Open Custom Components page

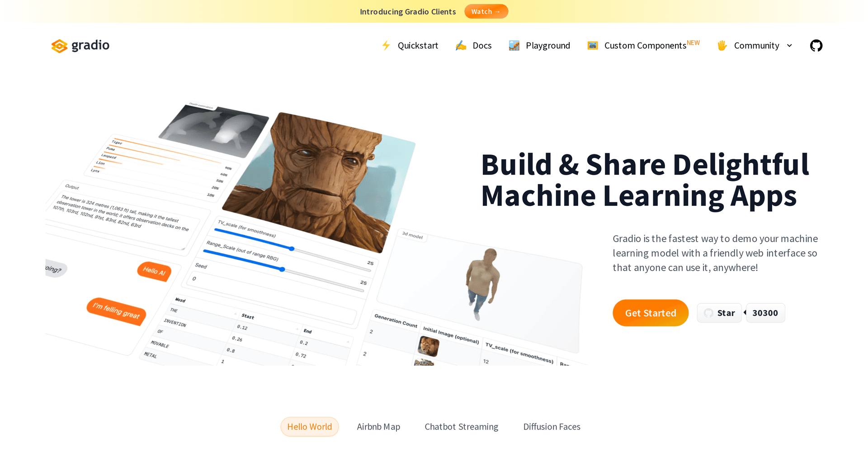(645, 46)
